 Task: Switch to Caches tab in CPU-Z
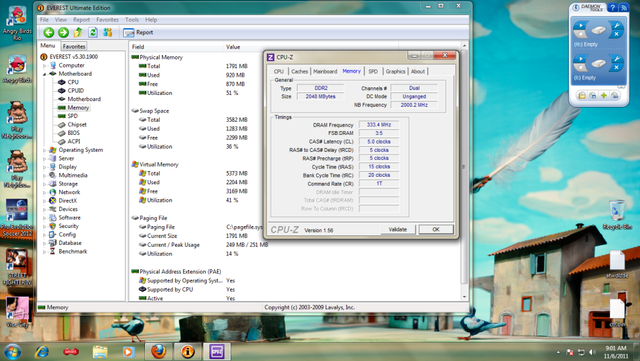300,71
